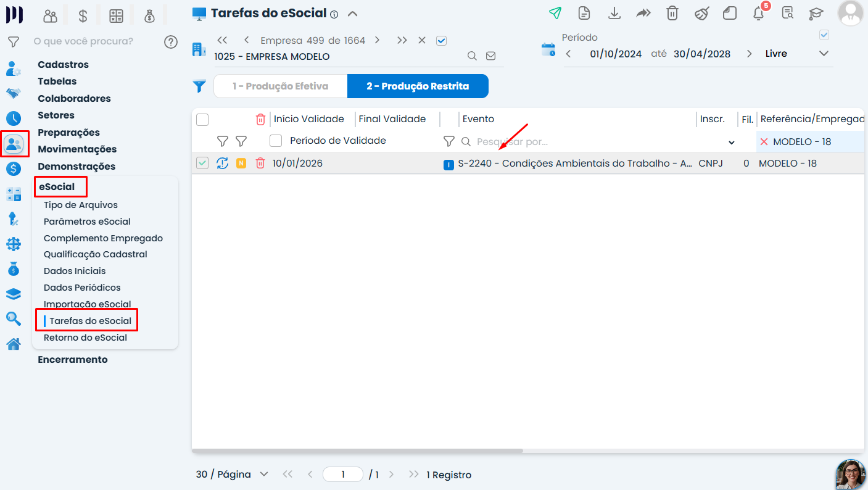Open the Encerramento menu

coord(73,360)
